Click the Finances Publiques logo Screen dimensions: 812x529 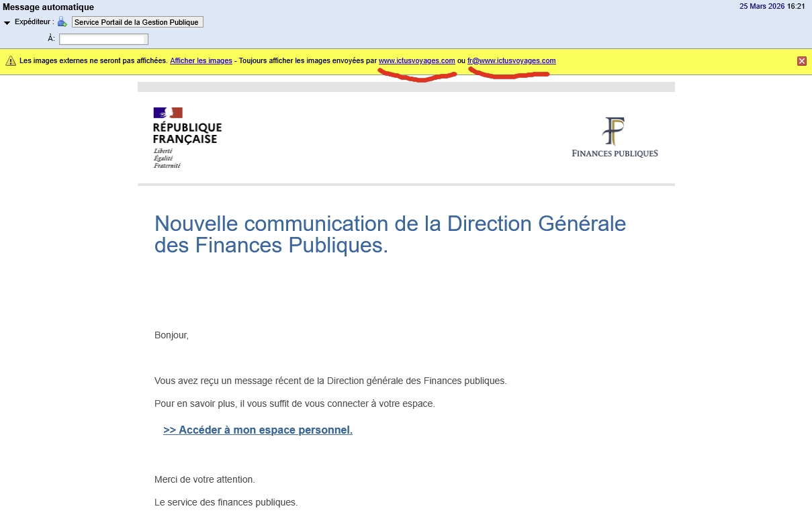[x=614, y=136]
